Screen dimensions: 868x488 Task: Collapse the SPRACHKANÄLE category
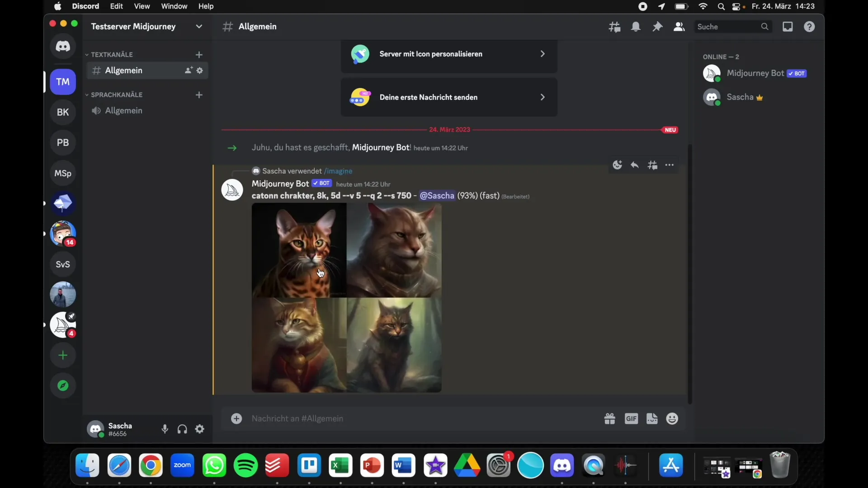pyautogui.click(x=114, y=95)
